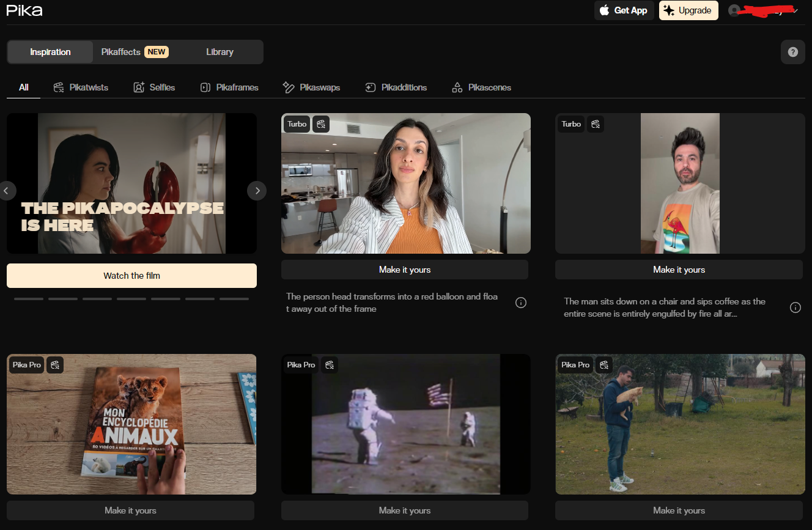Viewport: 812px width, 530px height.
Task: Filter by Pikaswaps category
Action: (x=311, y=87)
